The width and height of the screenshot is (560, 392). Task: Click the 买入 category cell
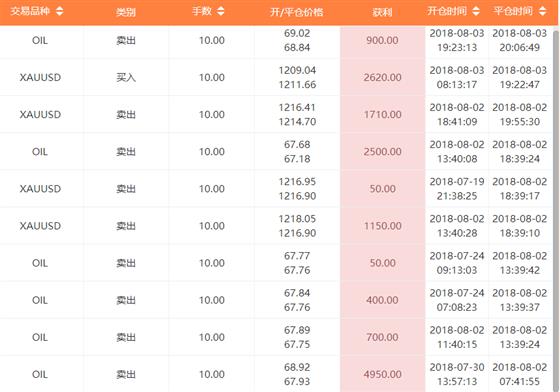pyautogui.click(x=126, y=77)
